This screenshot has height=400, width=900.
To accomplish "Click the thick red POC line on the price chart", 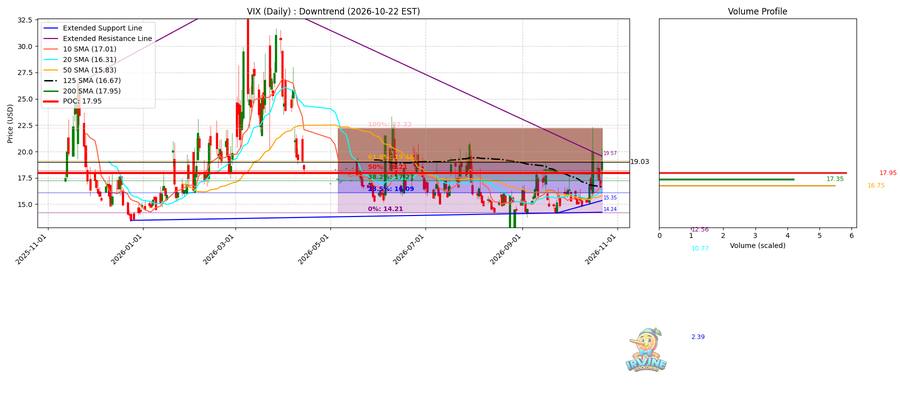I will pyautogui.click(x=335, y=173).
